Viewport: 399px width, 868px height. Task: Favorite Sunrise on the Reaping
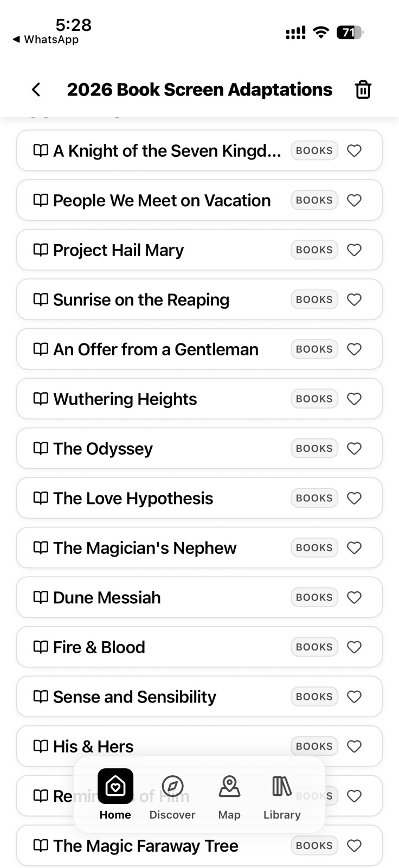click(354, 299)
